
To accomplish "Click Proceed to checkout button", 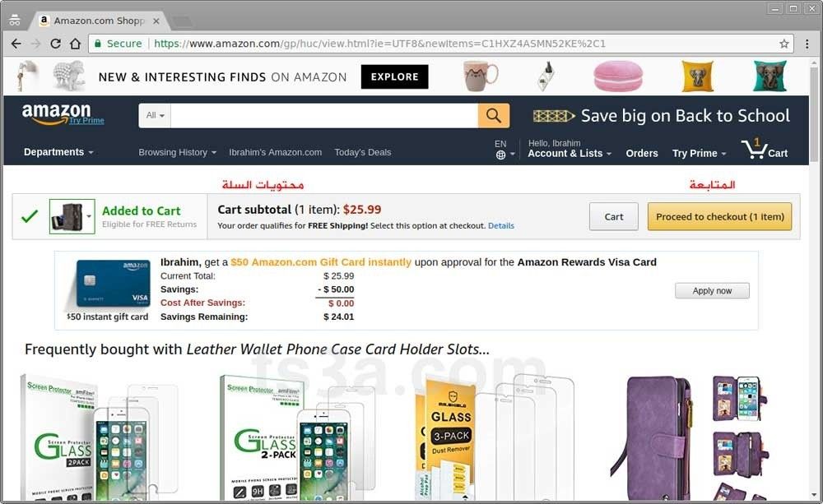I will pos(719,216).
